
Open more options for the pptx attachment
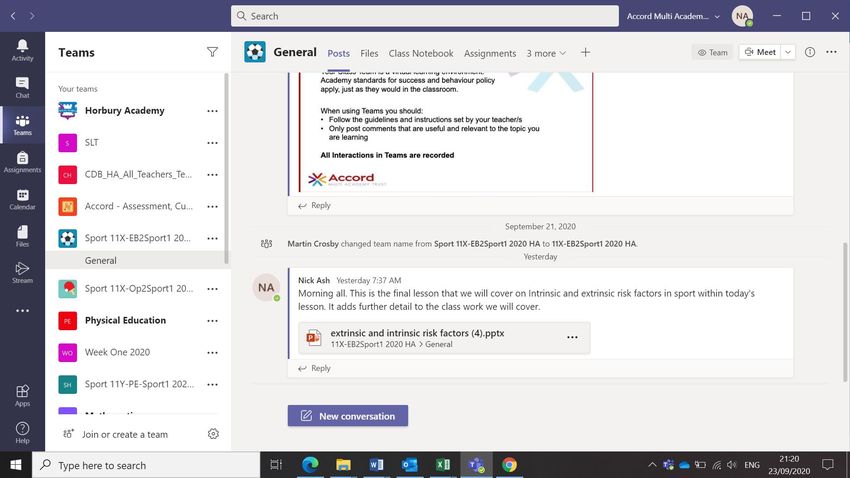pos(572,337)
